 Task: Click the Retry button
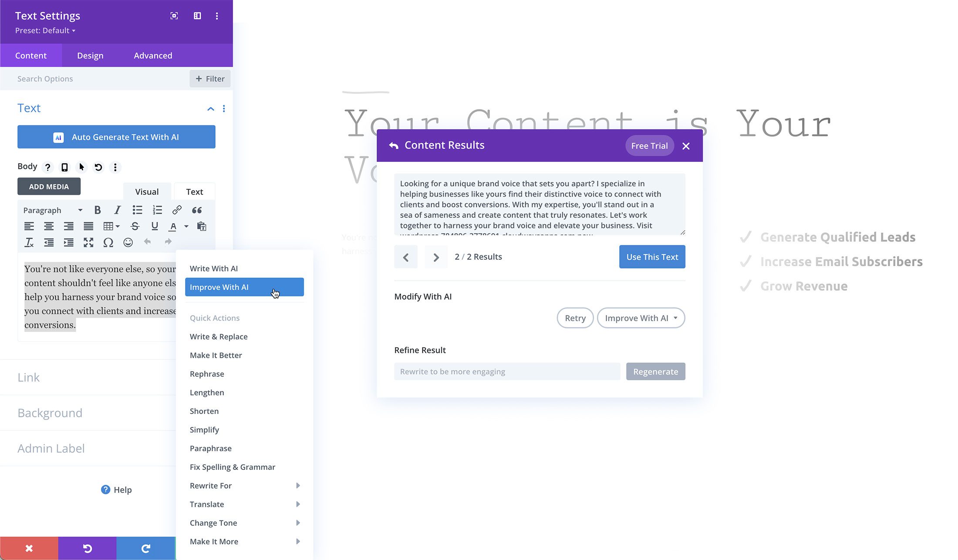coord(575,318)
